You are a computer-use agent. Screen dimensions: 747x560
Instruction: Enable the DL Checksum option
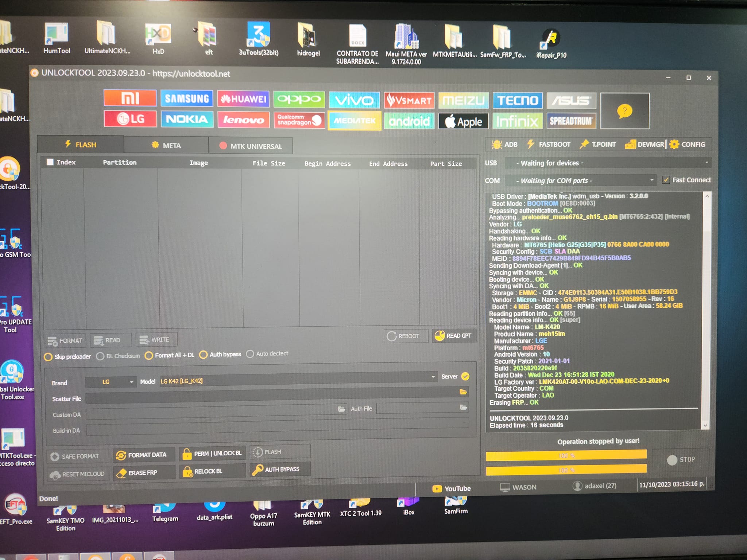[x=100, y=356]
